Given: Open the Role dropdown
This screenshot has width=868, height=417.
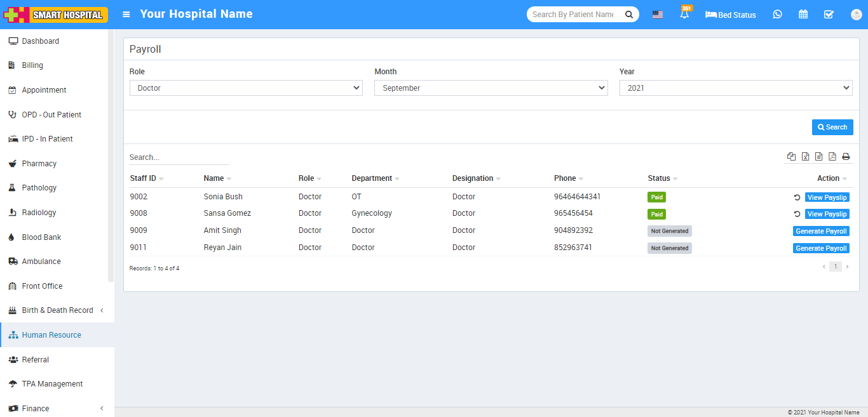Looking at the screenshot, I should pyautogui.click(x=246, y=88).
